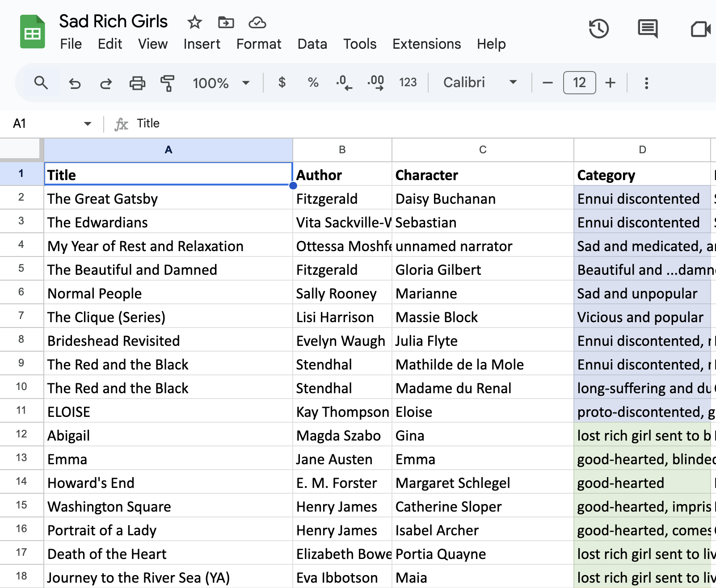Select the 'Sally Rooney' cell
Viewport: 716px width, 588px height.
[342, 293]
